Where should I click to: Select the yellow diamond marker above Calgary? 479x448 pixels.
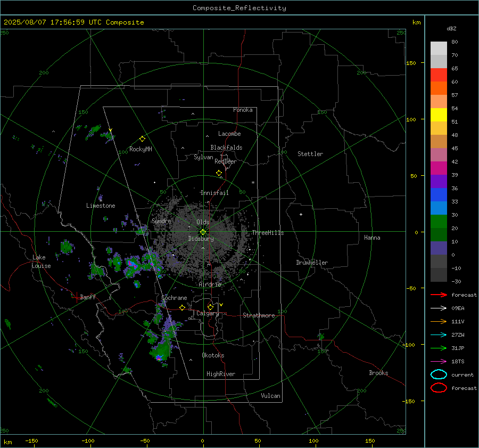click(210, 307)
